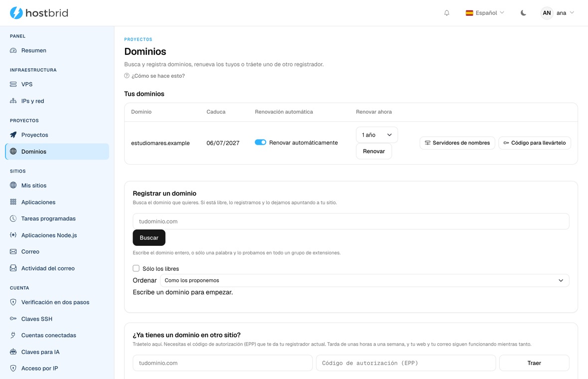Click the key icon in Código para llevártelo
Viewport: 588px width, 379px height.
[x=506, y=143]
